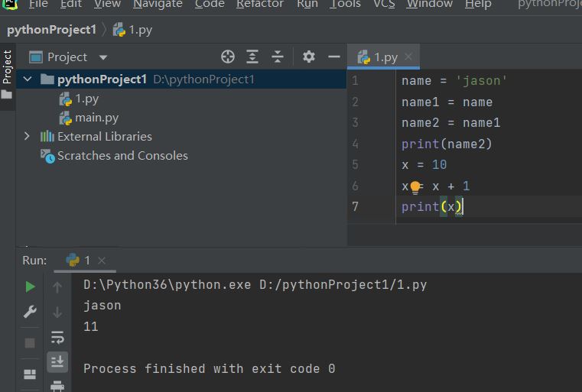Click the Collapse All icon in Project toolbar
Image resolution: width=582 pixels, height=392 pixels.
pos(278,57)
